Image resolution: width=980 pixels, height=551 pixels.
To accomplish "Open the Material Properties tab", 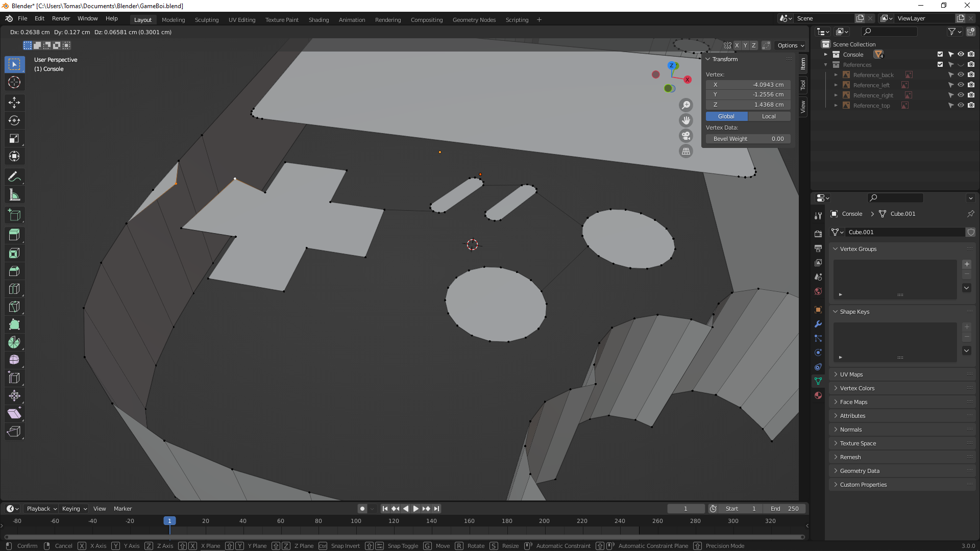I will coord(818,395).
